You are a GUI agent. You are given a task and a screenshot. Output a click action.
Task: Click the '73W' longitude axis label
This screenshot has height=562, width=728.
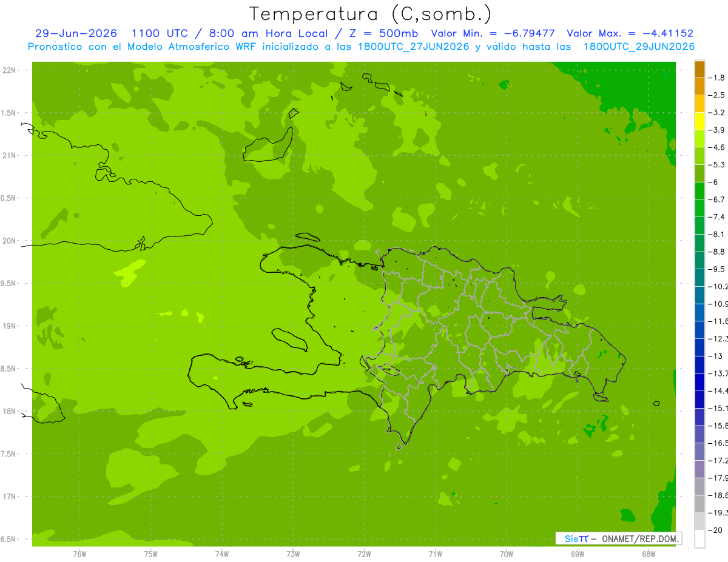pyautogui.click(x=293, y=554)
